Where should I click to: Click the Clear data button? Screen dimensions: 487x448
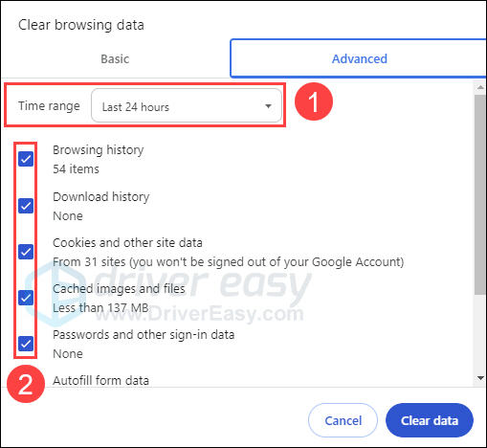[430, 420]
